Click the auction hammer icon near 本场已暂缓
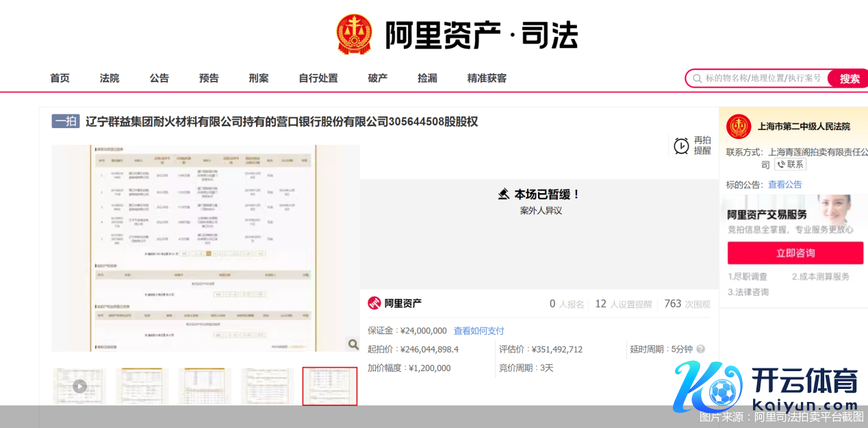The width and height of the screenshot is (868, 428). (504, 194)
